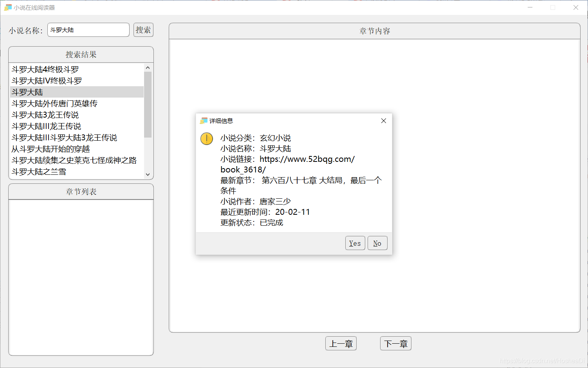Viewport: 588px width, 368px height.
Task: Select 斗罗大陆3龙王传说 in search results
Action: 45,115
